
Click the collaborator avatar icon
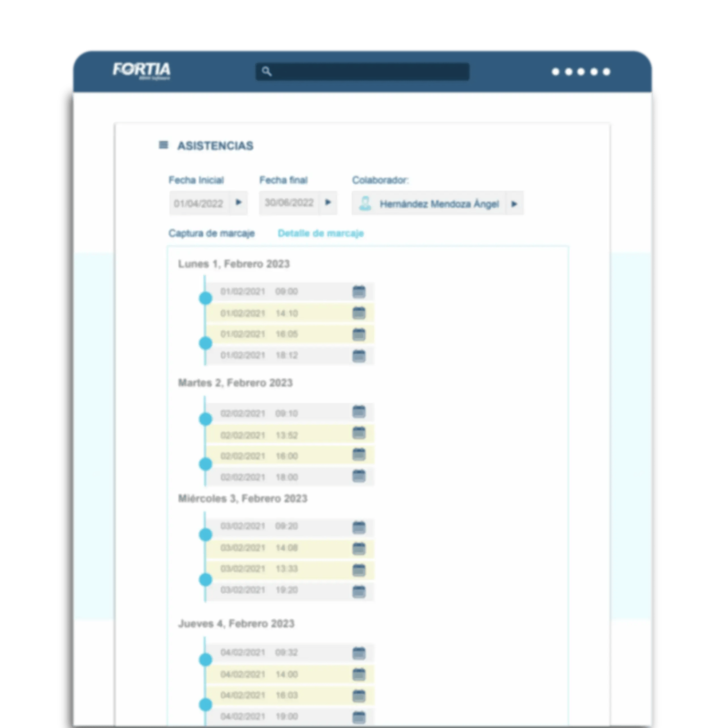click(365, 204)
